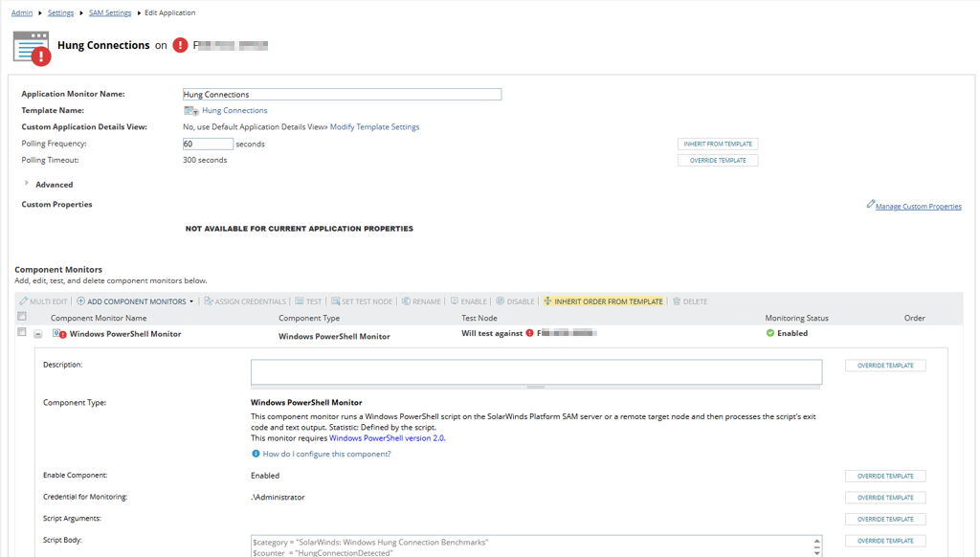Image resolution: width=980 pixels, height=557 pixels.
Task: Click the Rename toolbar icon
Action: pyautogui.click(x=406, y=301)
